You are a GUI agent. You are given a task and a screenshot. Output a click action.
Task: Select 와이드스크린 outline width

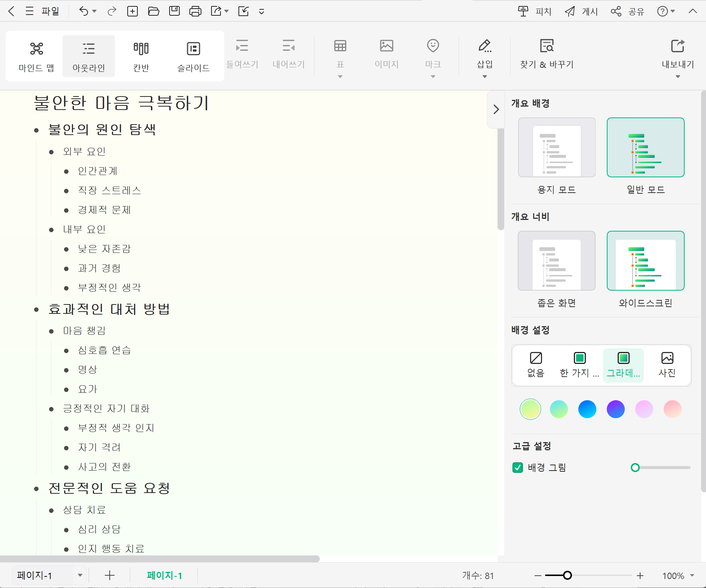[646, 261]
